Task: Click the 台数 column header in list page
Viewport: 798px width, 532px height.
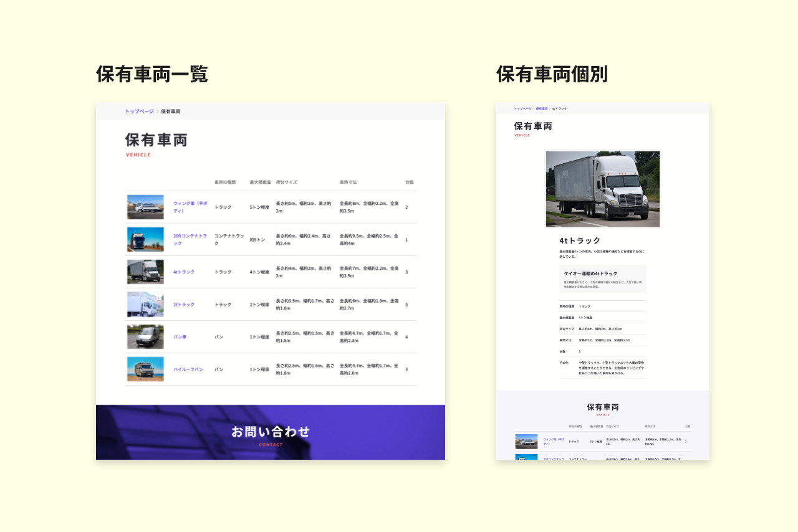Action: [409, 182]
